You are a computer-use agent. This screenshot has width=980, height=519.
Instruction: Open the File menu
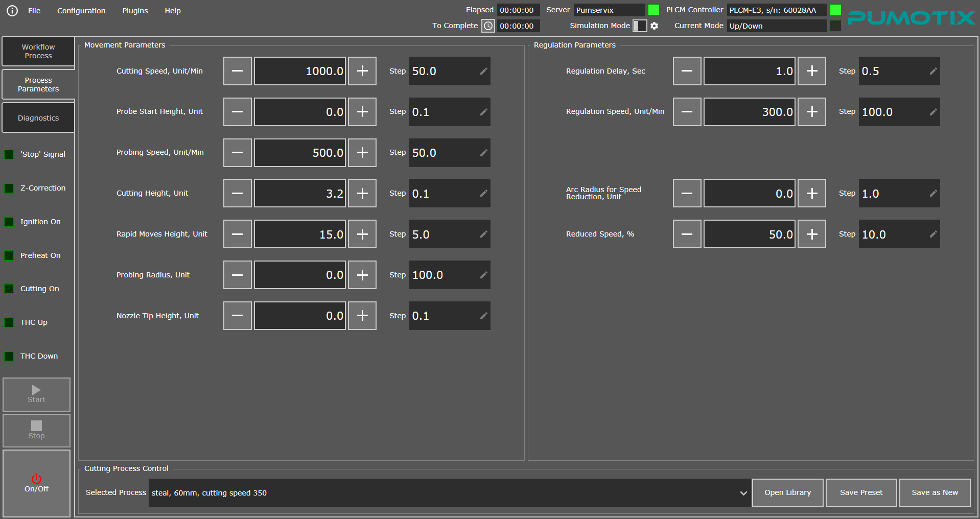[34, 11]
